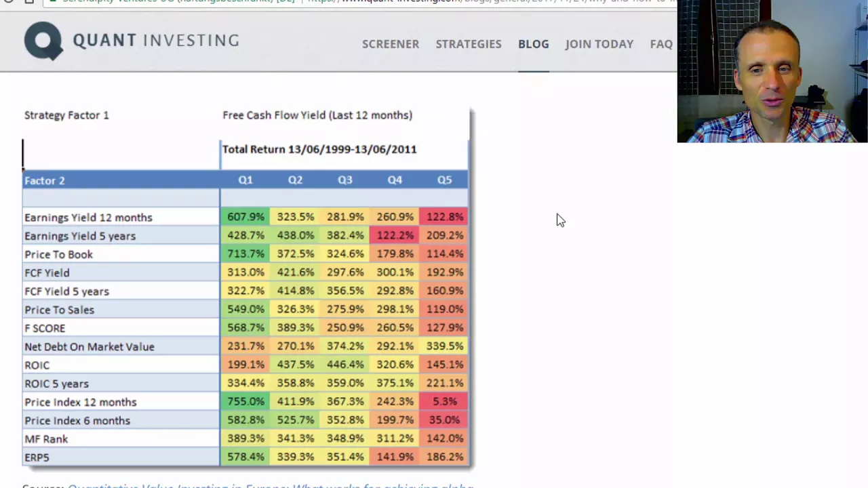
Task: Click the 755.0% Price Index cell
Action: pyautogui.click(x=245, y=401)
